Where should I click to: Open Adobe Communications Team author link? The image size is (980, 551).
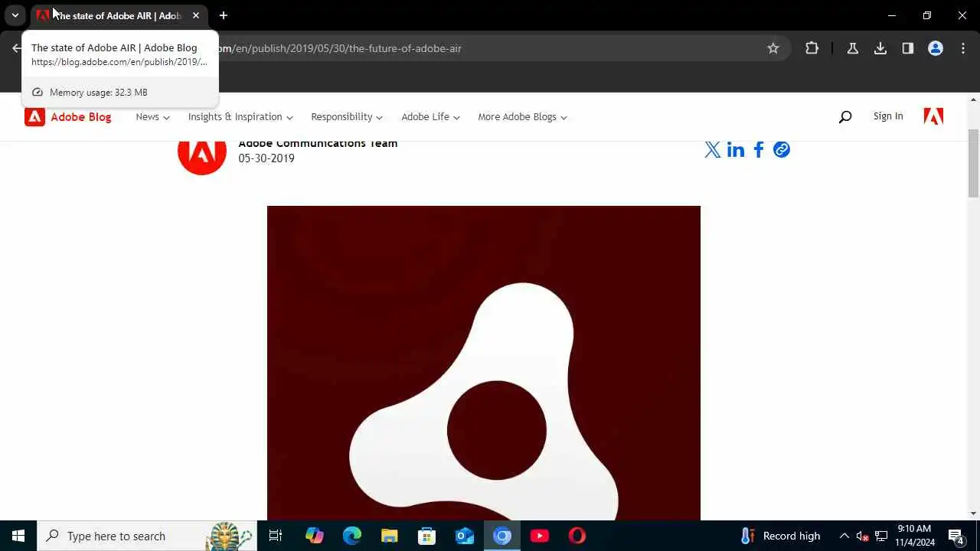(318, 143)
